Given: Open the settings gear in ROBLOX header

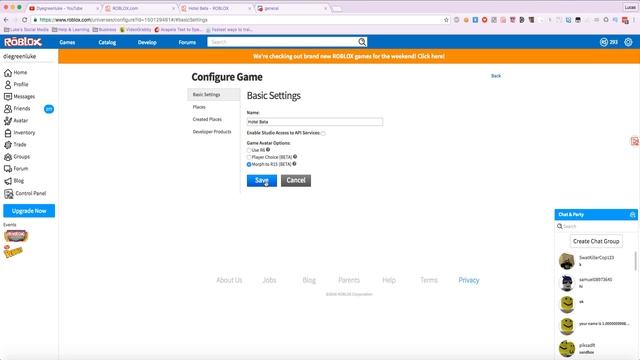Looking at the screenshot, I should (x=628, y=42).
